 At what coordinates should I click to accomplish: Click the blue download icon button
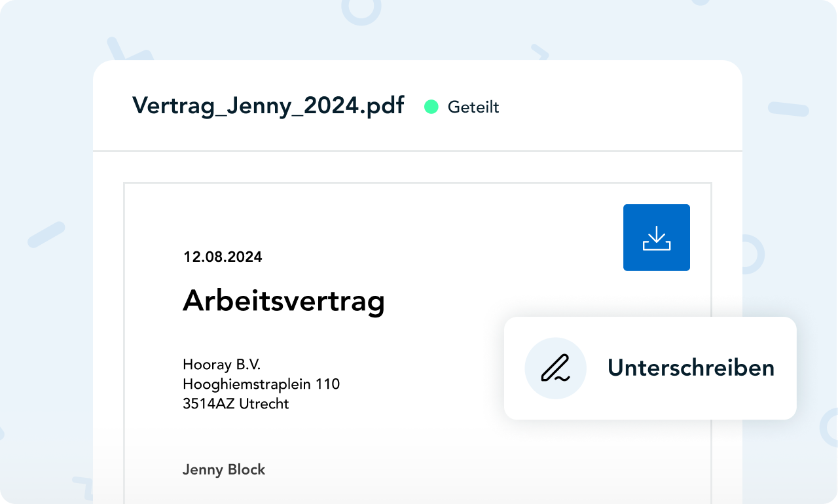pos(656,238)
